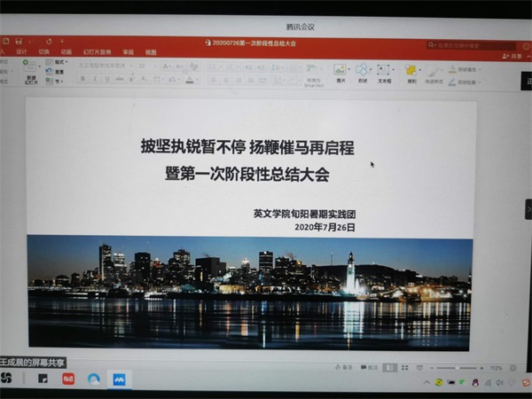This screenshot has height=399, width=532.
Task: Click the 快速样式 (Quick Styles) icon
Action: coord(434,71)
